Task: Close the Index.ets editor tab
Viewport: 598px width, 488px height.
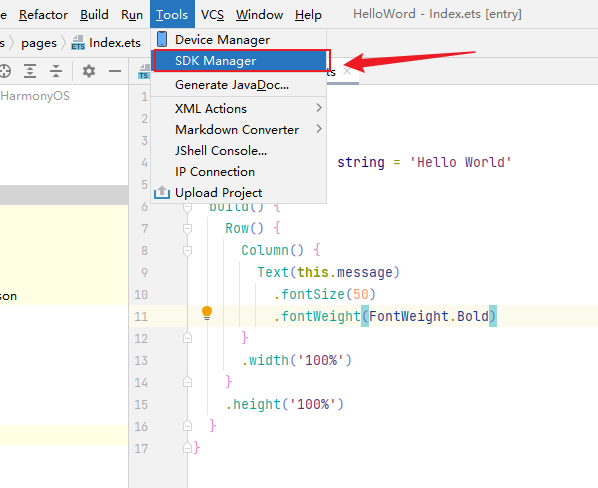Action: click(347, 71)
